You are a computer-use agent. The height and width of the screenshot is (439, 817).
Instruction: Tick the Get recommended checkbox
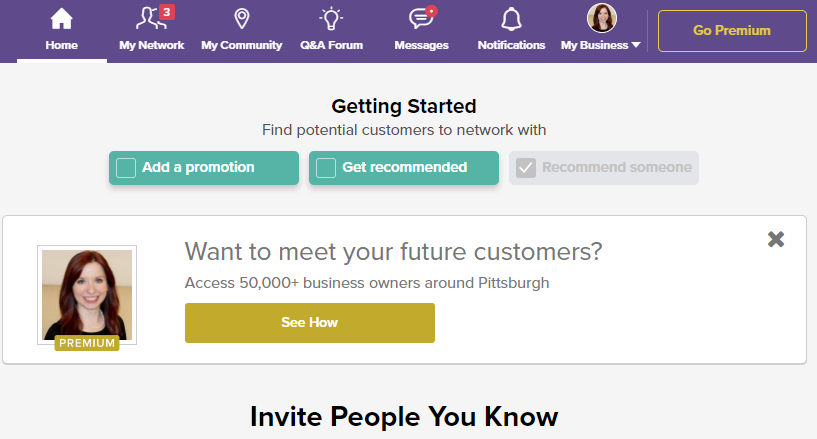pos(326,168)
